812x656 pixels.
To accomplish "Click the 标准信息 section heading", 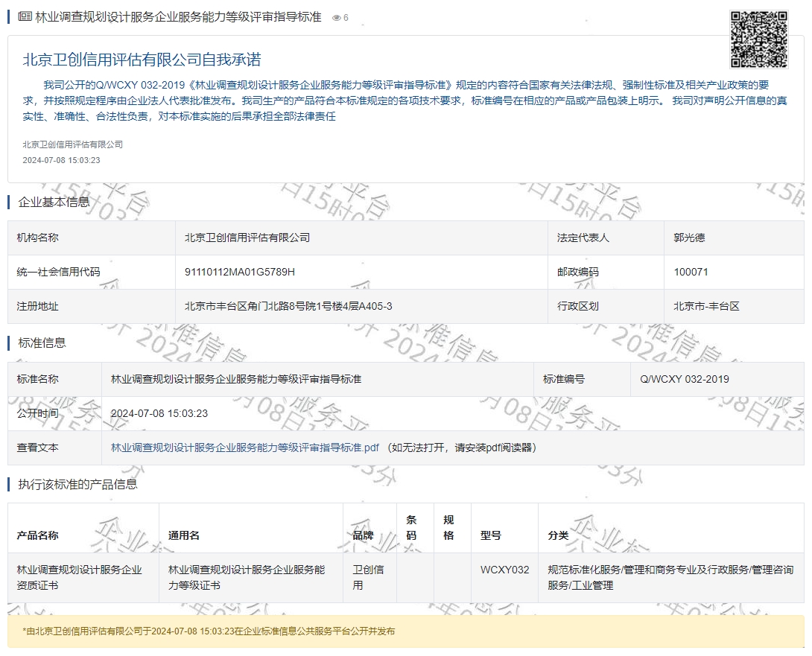I will pyautogui.click(x=42, y=343).
